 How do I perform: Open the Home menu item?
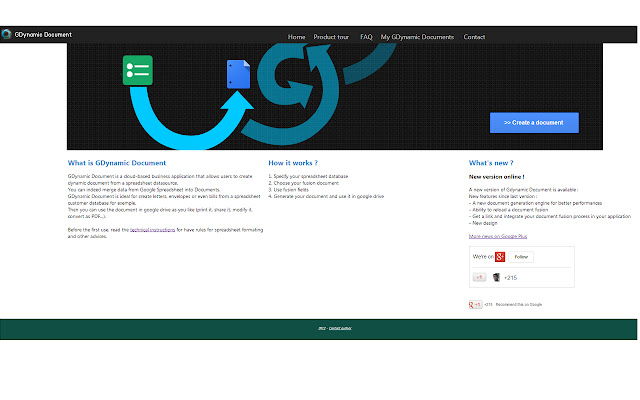(x=296, y=37)
